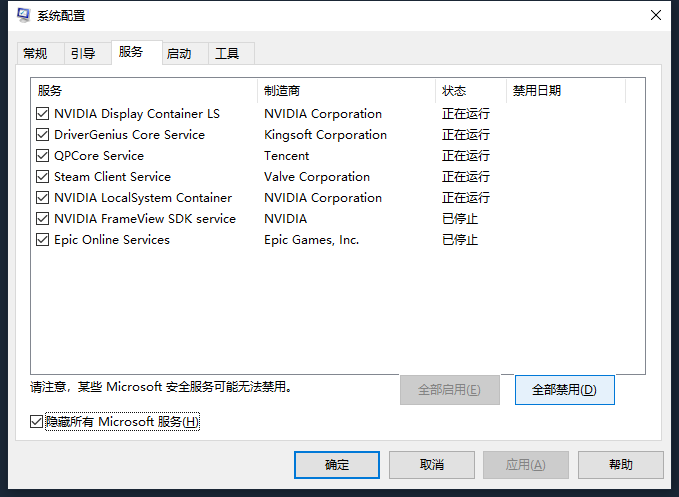The width and height of the screenshot is (679, 497).
Task: Sort list by 制造商 column header
Action: (345, 91)
